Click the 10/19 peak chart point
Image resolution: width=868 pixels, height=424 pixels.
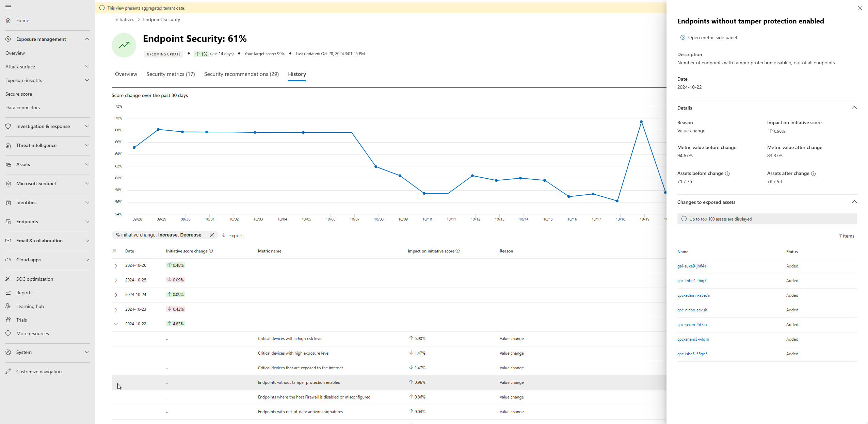point(641,122)
